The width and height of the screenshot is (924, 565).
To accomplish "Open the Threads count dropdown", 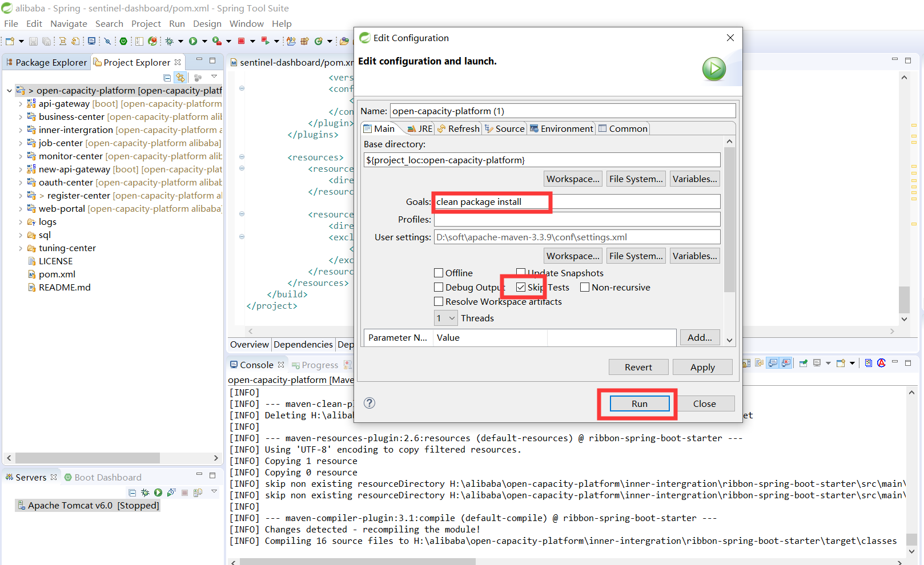I will tap(445, 318).
